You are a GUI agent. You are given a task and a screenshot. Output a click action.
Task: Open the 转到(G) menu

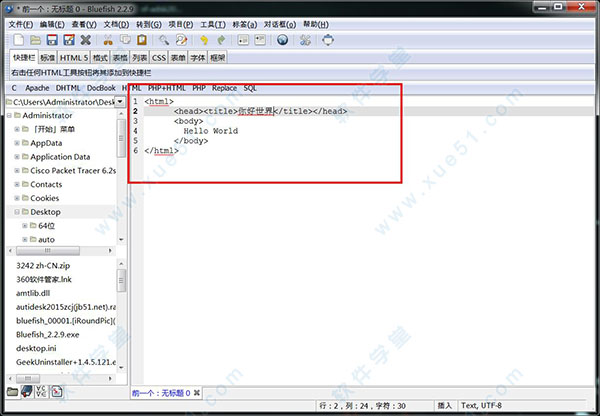149,24
